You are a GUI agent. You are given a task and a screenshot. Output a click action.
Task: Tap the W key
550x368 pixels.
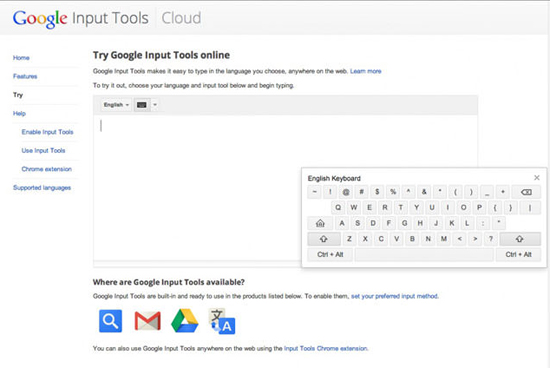(x=354, y=208)
